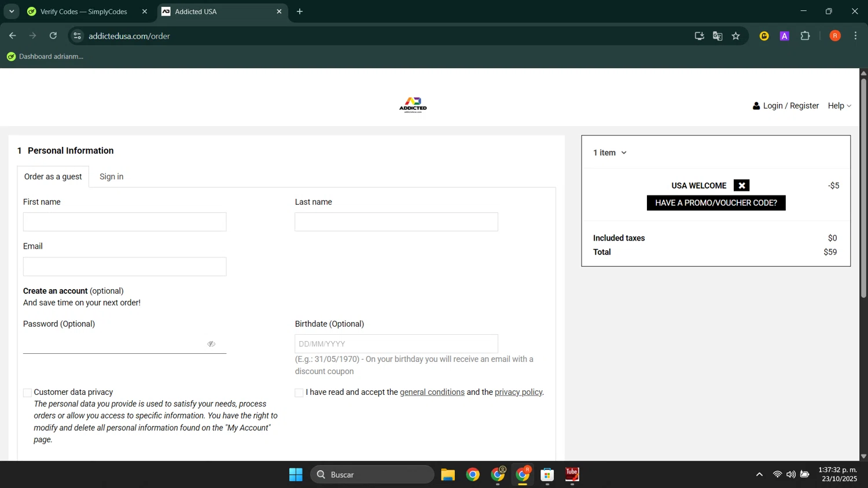Screen dimensions: 868x488
Task: Open the red Tube app in taskbar
Action: [572, 475]
